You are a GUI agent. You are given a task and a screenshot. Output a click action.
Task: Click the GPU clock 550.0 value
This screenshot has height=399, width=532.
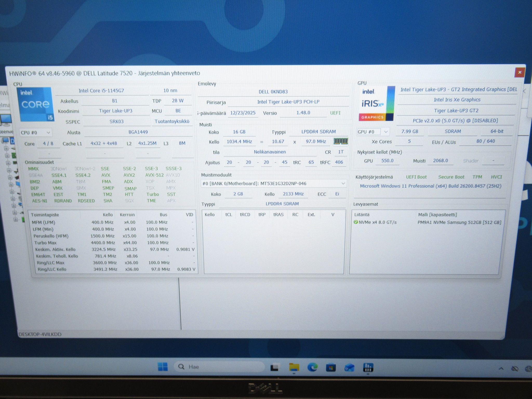click(x=387, y=161)
